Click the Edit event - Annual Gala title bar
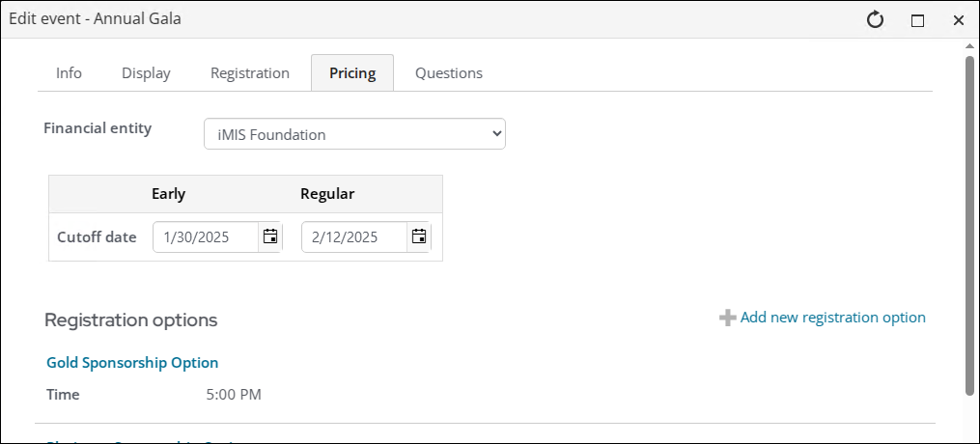This screenshot has height=444, width=980. (x=386, y=19)
